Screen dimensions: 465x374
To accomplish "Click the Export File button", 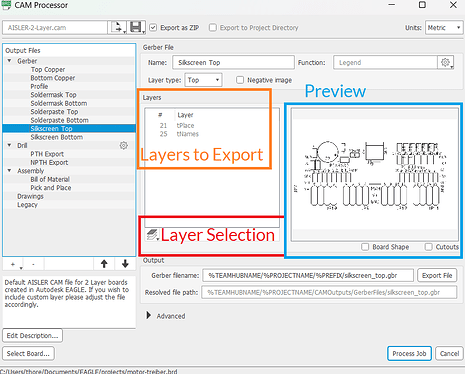I will click(437, 275).
